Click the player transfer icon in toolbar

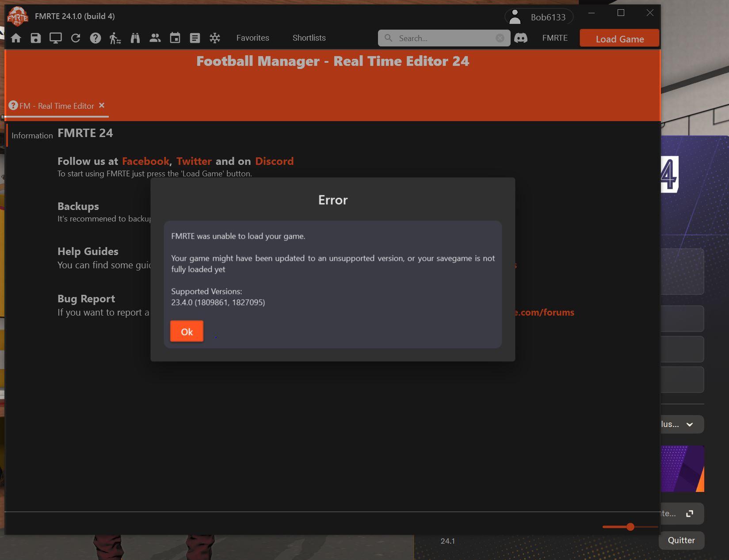[x=115, y=38]
